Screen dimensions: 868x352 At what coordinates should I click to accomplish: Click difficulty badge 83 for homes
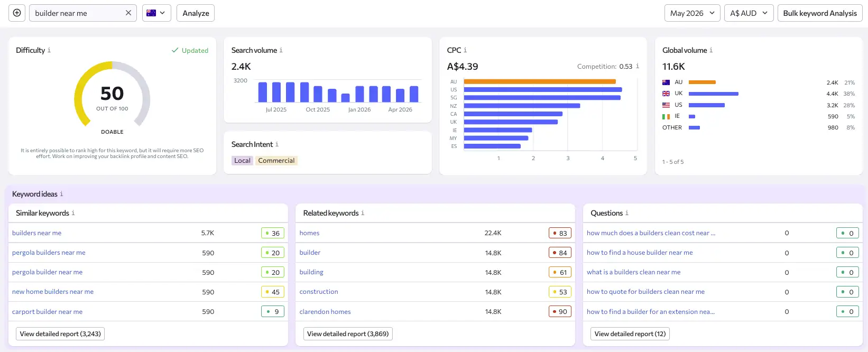click(x=560, y=233)
